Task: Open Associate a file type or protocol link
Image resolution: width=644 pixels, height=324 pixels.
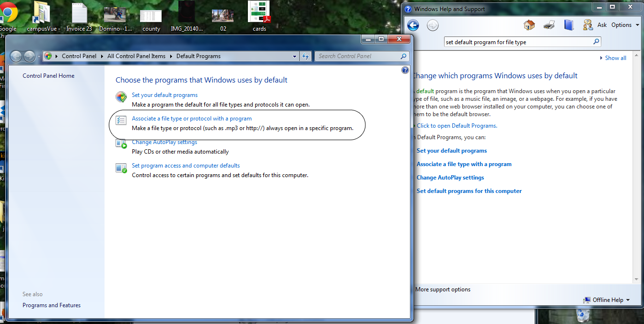Action: (x=191, y=119)
